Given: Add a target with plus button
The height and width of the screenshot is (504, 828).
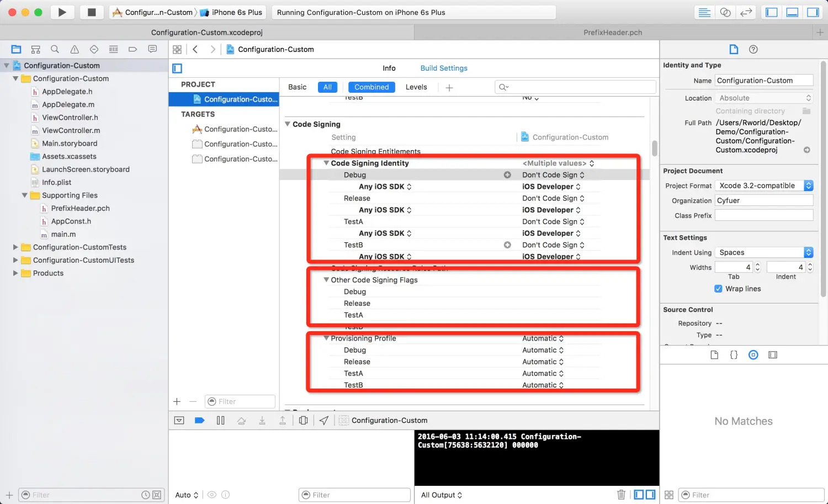Looking at the screenshot, I should click(x=177, y=402).
